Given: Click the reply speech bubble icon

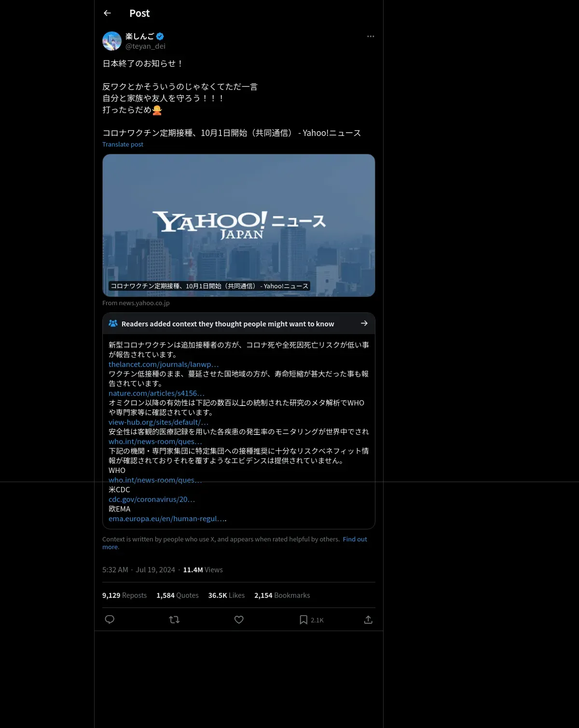Looking at the screenshot, I should point(110,620).
